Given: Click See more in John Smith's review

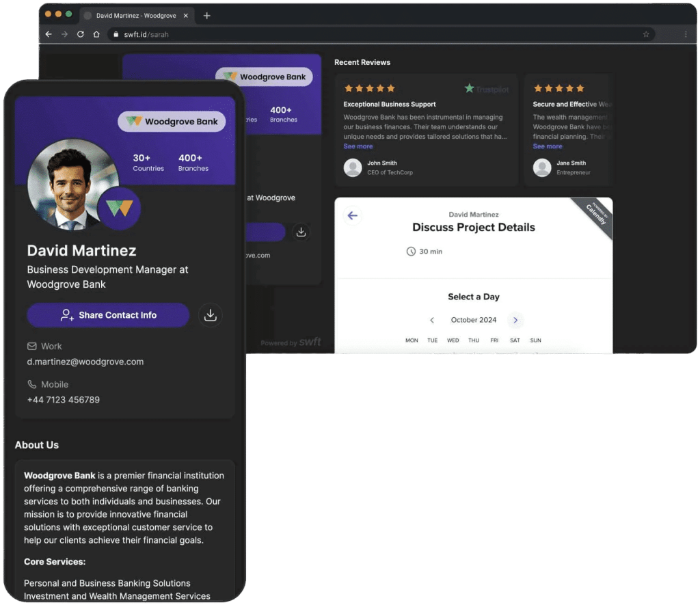Looking at the screenshot, I should [x=358, y=146].
